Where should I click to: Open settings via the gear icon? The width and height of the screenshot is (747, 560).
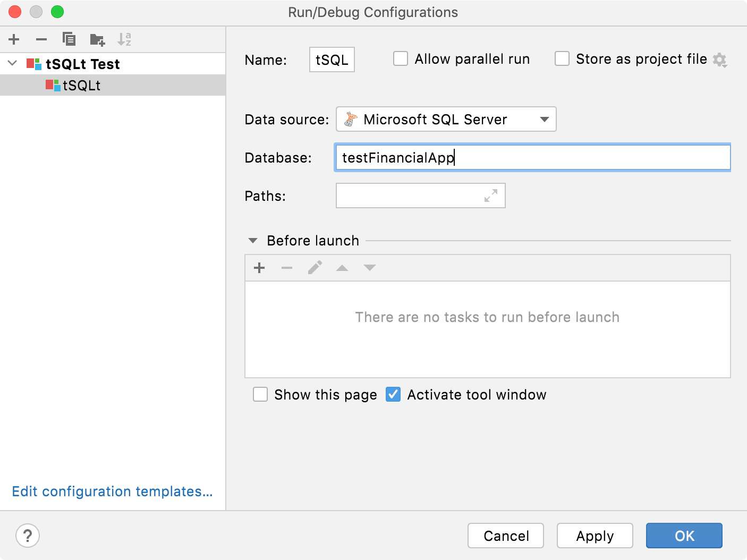coord(720,60)
